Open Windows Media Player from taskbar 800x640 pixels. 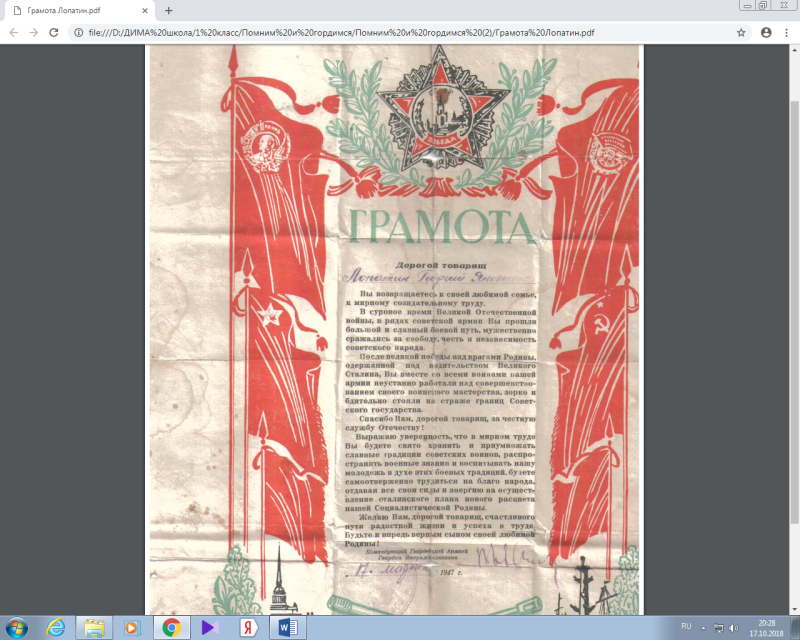(x=133, y=627)
